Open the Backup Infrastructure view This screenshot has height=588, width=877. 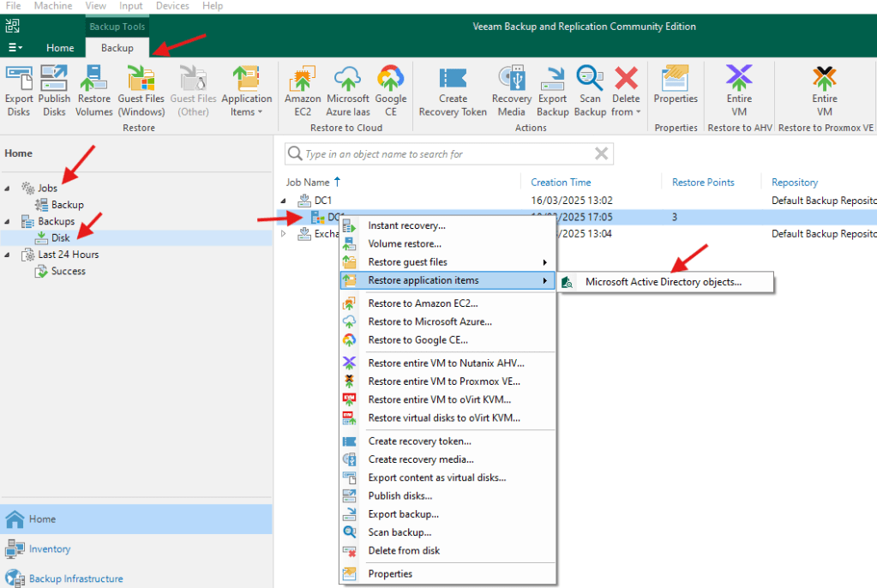pos(75,579)
